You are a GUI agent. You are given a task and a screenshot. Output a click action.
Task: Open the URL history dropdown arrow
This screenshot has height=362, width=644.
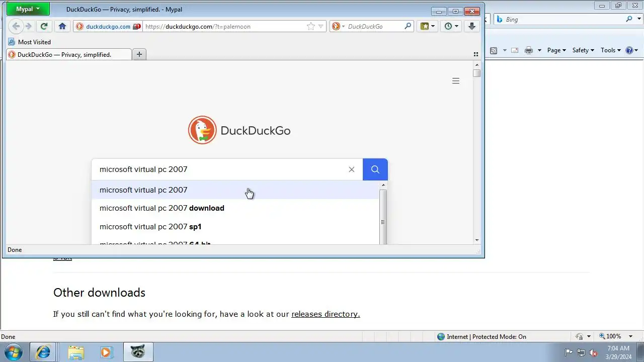pos(320,27)
